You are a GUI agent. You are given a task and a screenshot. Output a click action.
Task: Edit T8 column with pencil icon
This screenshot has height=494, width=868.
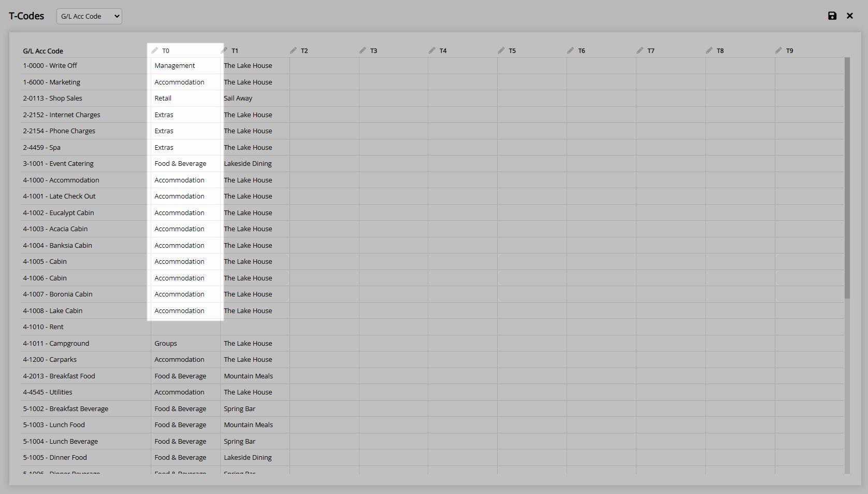(710, 50)
